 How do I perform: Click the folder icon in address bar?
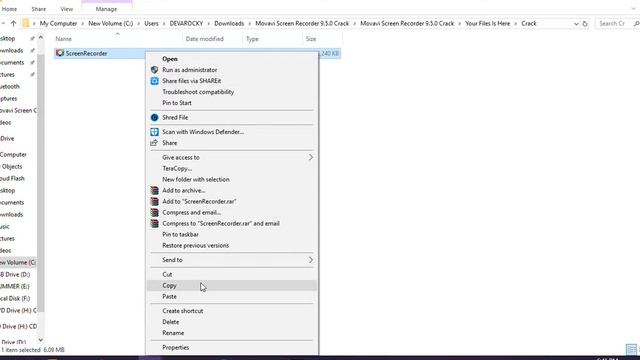click(26, 24)
